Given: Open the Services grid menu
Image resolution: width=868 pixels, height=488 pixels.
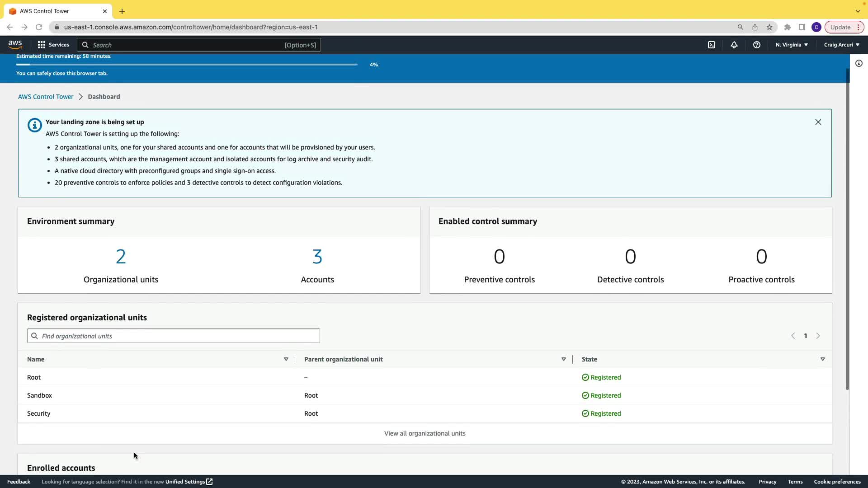Looking at the screenshot, I should [x=53, y=45].
